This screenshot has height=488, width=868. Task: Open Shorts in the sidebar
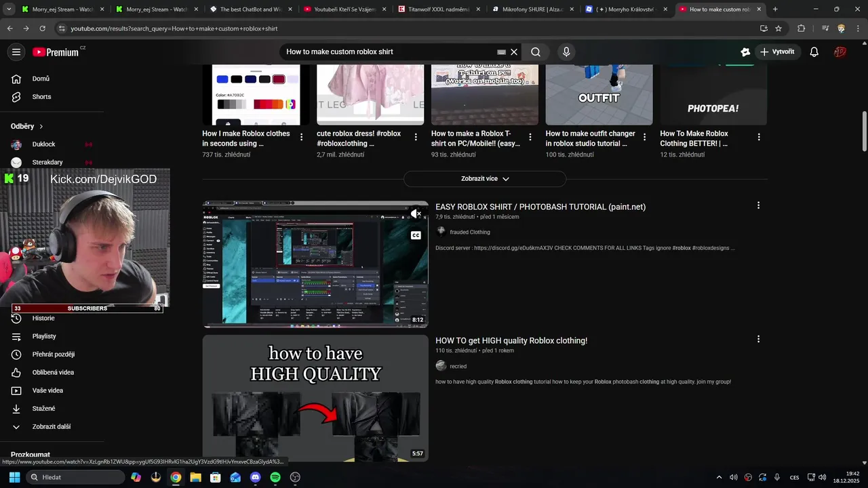coord(41,97)
